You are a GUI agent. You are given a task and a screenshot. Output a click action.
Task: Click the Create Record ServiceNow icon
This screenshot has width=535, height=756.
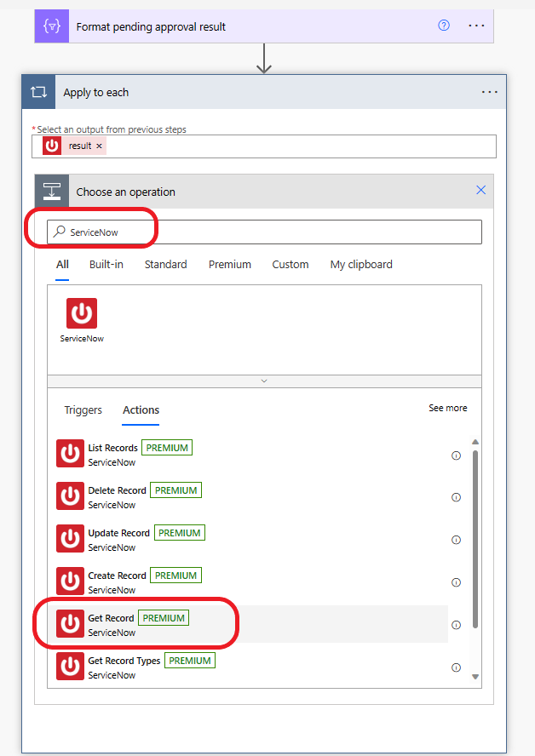(70, 581)
